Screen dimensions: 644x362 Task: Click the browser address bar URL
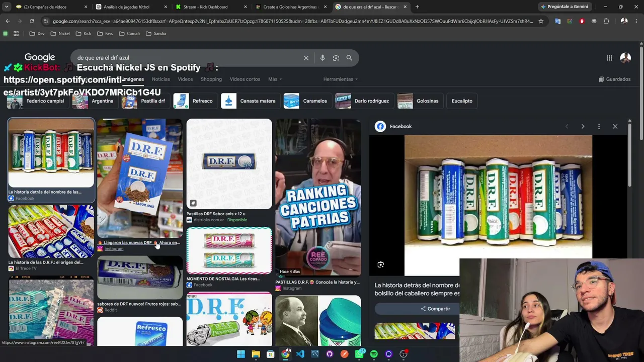point(293,21)
